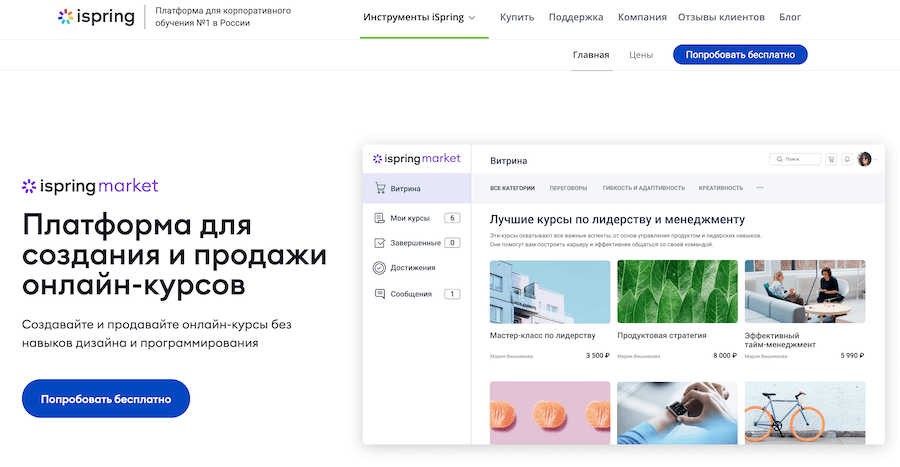Open the tangerines course thumbnail

coord(550,412)
